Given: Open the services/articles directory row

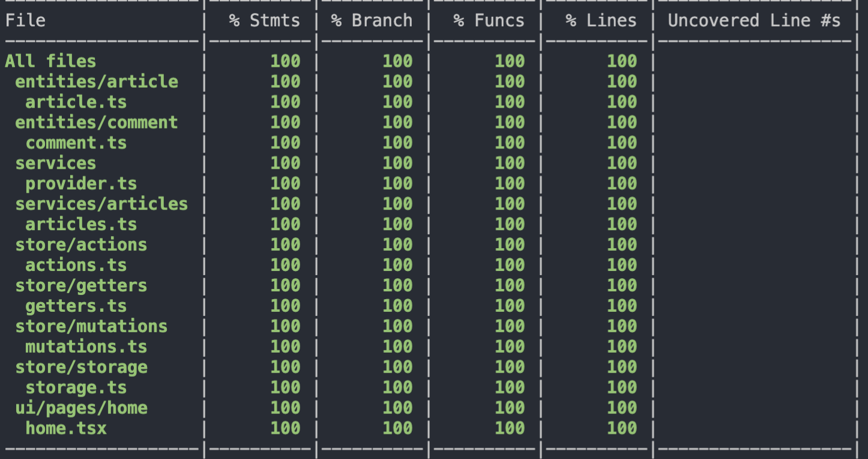Looking at the screenshot, I should 102,204.
